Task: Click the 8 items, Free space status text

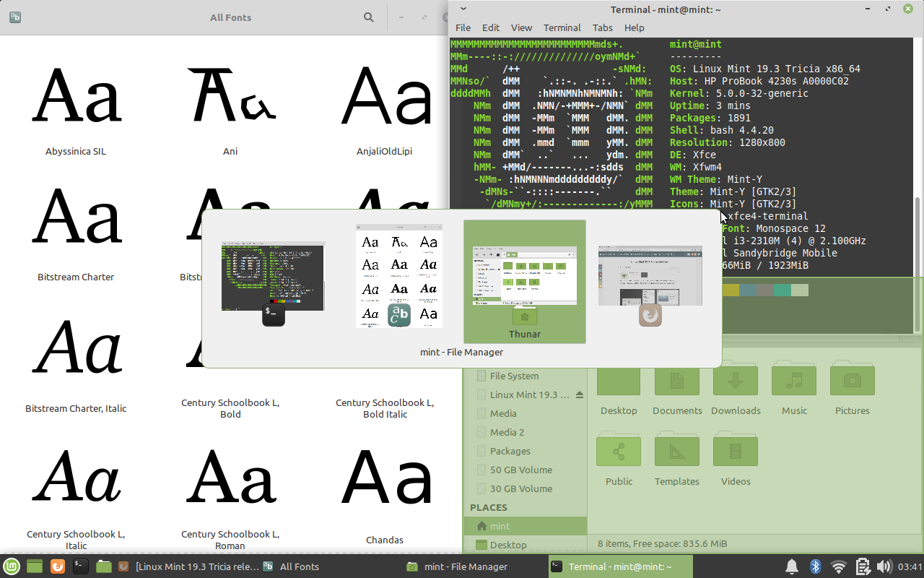Action: click(x=662, y=543)
